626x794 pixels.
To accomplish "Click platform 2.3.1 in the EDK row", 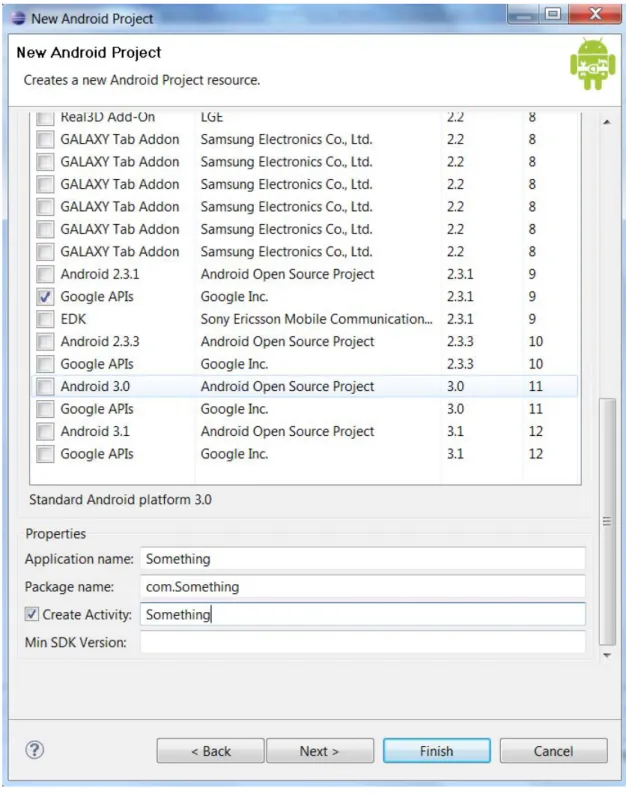I will click(x=460, y=319).
